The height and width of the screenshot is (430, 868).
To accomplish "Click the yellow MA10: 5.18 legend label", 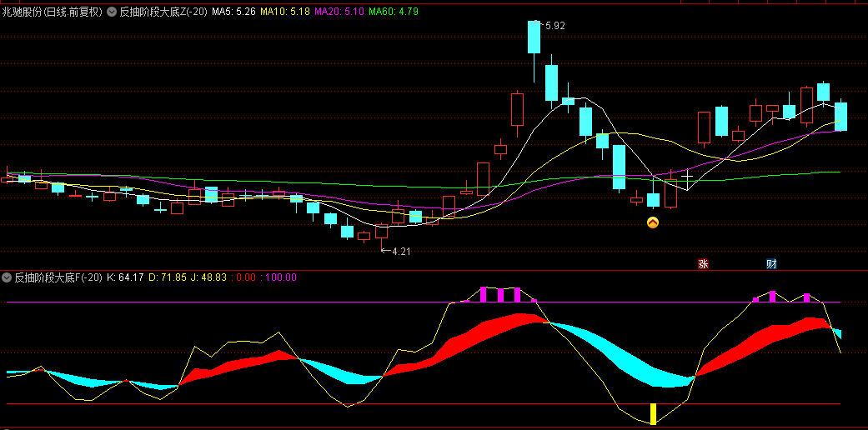I will point(284,12).
